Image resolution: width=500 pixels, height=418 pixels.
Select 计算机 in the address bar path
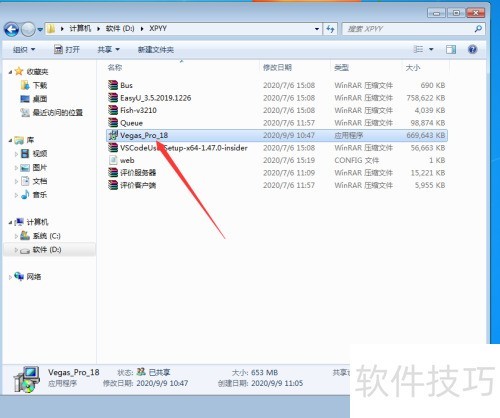point(80,29)
